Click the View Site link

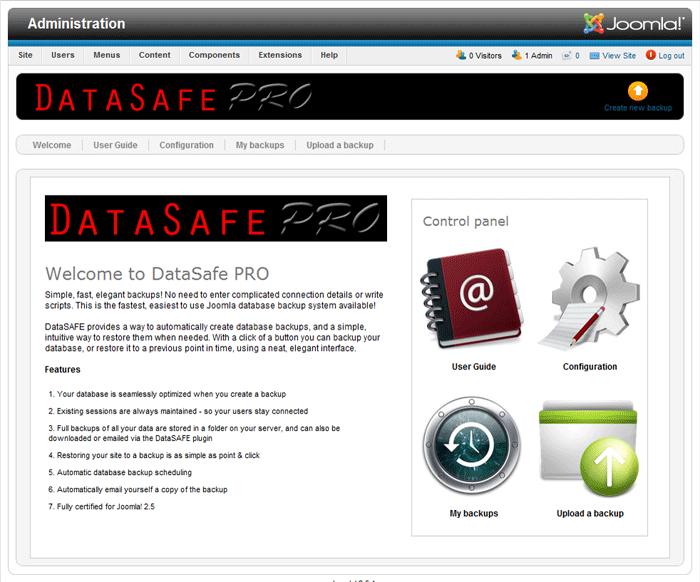point(619,56)
